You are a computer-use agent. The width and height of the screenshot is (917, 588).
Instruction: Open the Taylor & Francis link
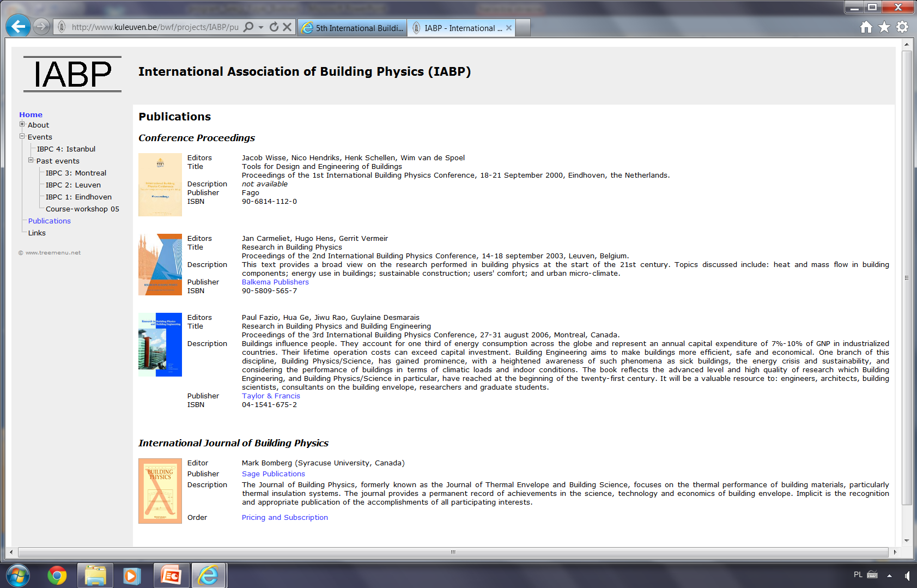271,396
